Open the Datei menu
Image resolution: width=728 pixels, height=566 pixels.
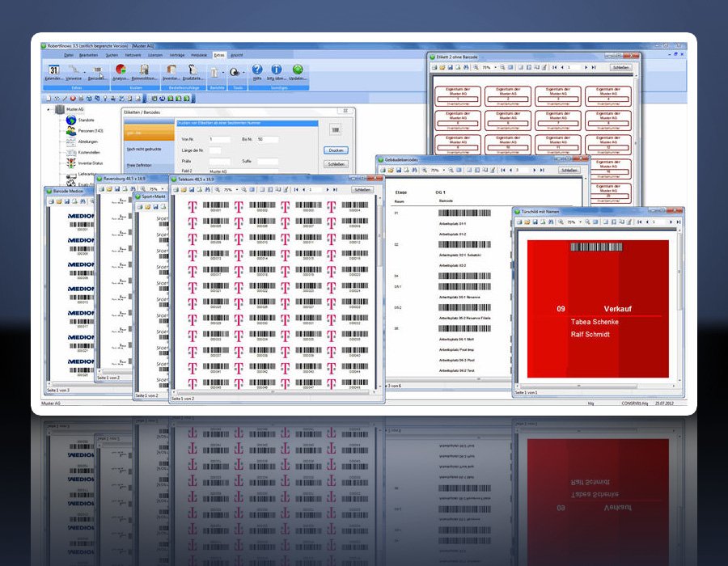[69, 55]
